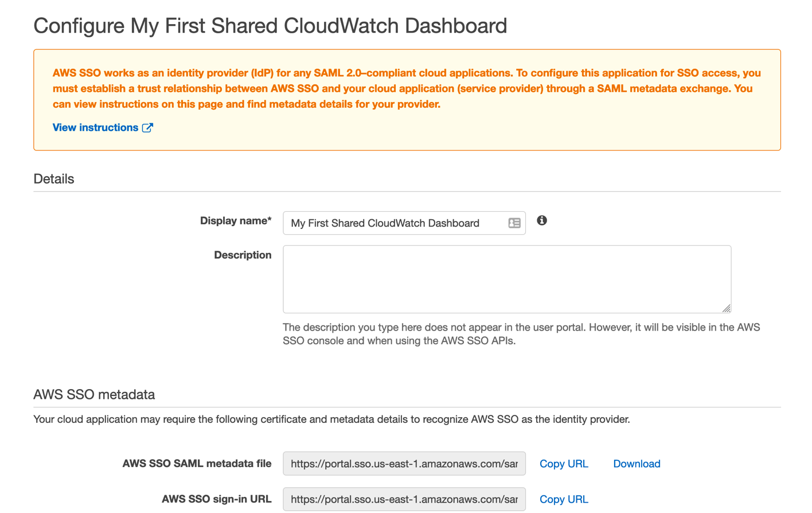Open the View instructions page

[x=94, y=127]
